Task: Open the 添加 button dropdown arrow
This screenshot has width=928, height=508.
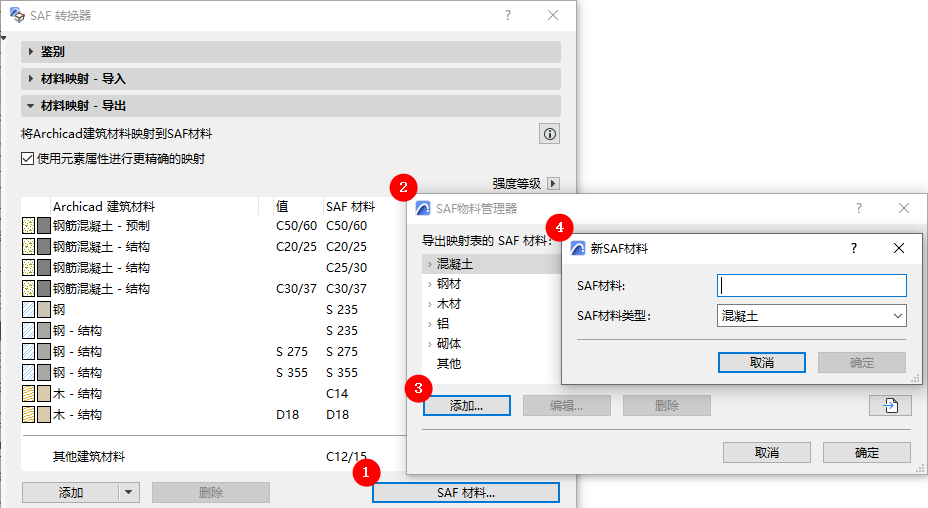Action: pos(128,492)
